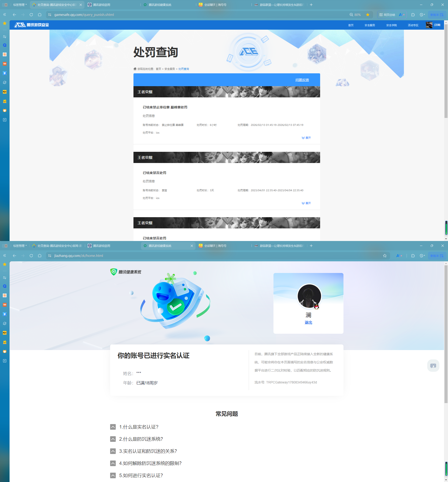The width and height of the screenshot is (448, 482).
Task: Reload the jiazhang.qq.com page
Action: [x=31, y=256]
